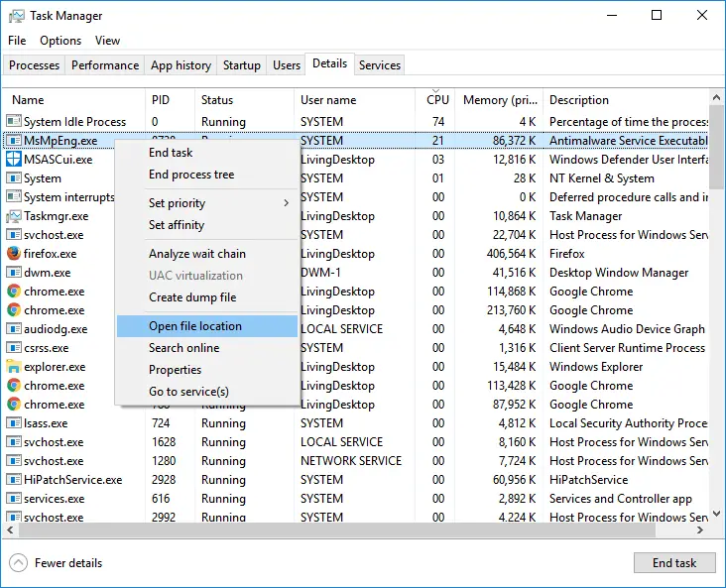Screen dimensions: 726x588
Task: Choose Go to service(s)
Action: [x=207, y=392]
